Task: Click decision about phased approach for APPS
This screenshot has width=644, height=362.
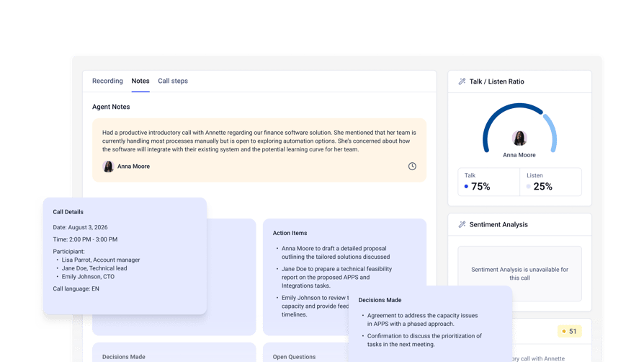Action: tap(422, 319)
